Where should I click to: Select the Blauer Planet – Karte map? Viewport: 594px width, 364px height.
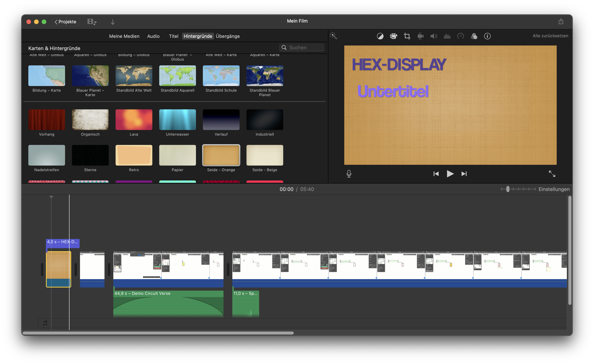tap(90, 76)
